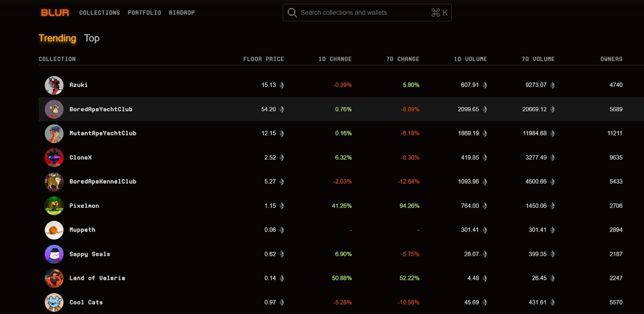This screenshot has height=314, width=644.
Task: Click Cool Cats 7D change -10.56%
Action: pyautogui.click(x=409, y=302)
